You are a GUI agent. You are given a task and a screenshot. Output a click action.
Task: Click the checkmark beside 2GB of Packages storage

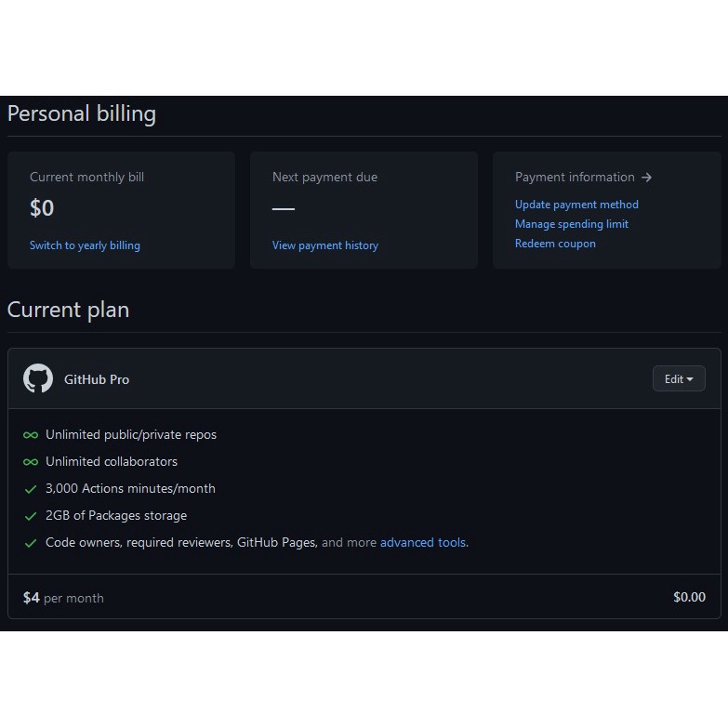coord(31,516)
